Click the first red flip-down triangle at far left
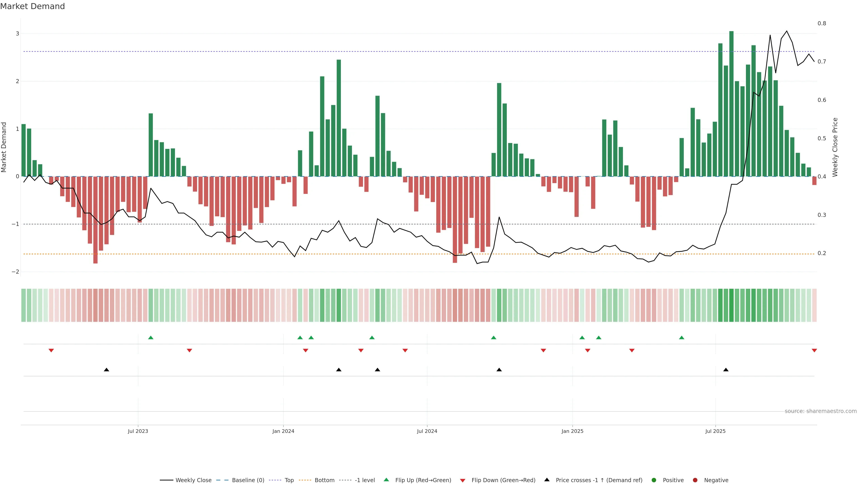This screenshot has height=488, width=868. (x=51, y=351)
